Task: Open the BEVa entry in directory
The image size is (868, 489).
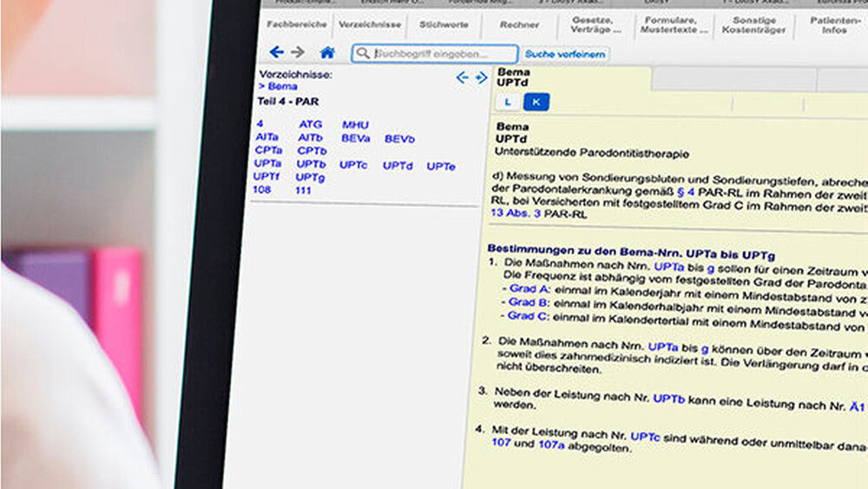Action: pos(356,138)
